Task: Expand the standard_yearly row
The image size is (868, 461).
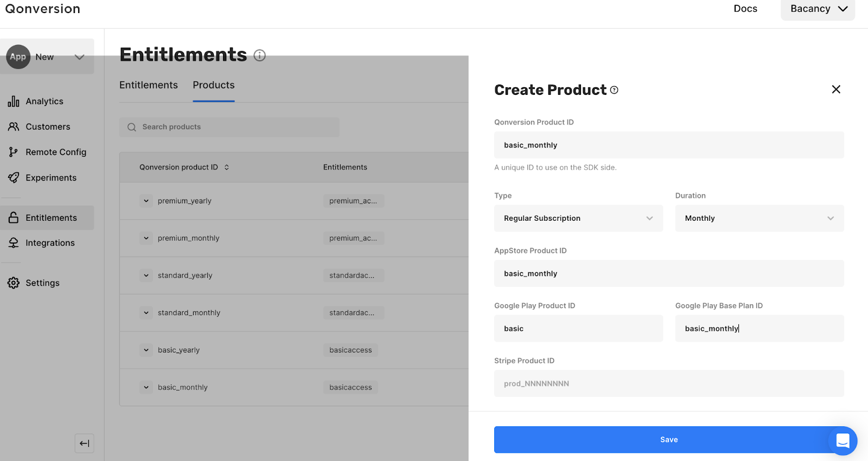Action: tap(146, 276)
